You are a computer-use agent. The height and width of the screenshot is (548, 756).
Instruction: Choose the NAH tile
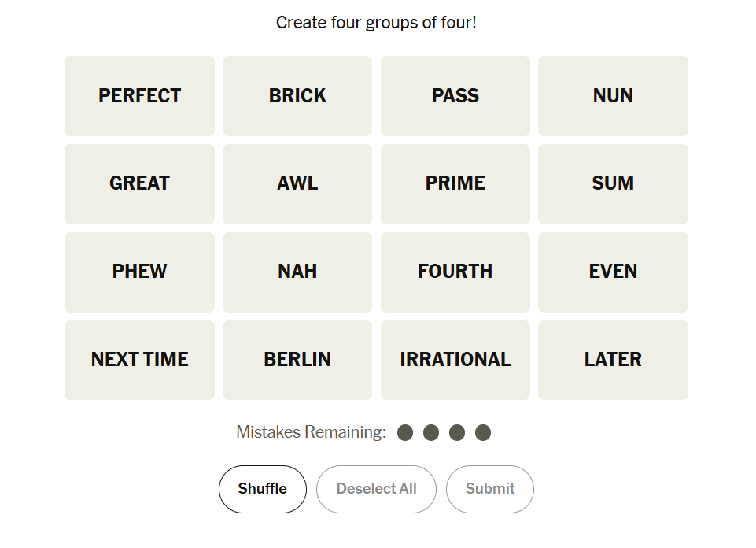[297, 272]
